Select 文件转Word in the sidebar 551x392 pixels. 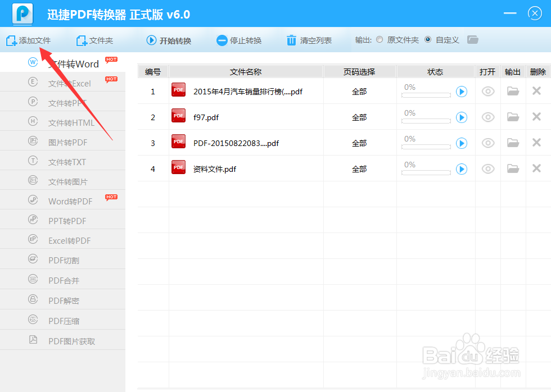click(62, 62)
